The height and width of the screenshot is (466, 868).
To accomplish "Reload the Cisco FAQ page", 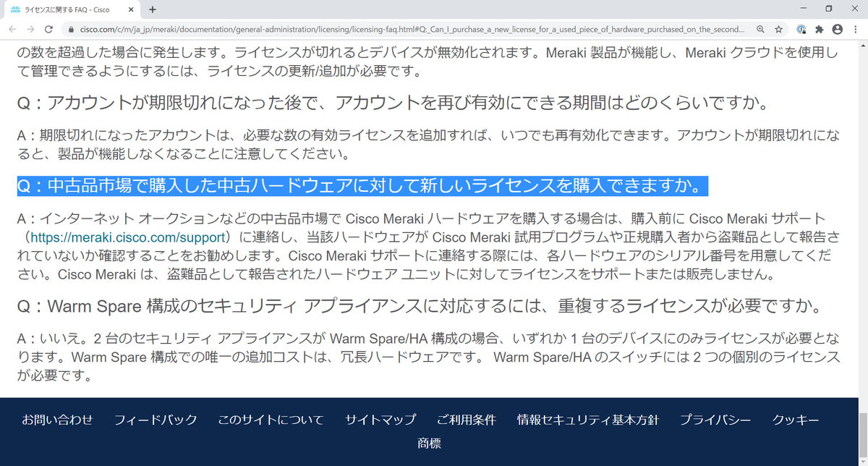I will (x=48, y=30).
